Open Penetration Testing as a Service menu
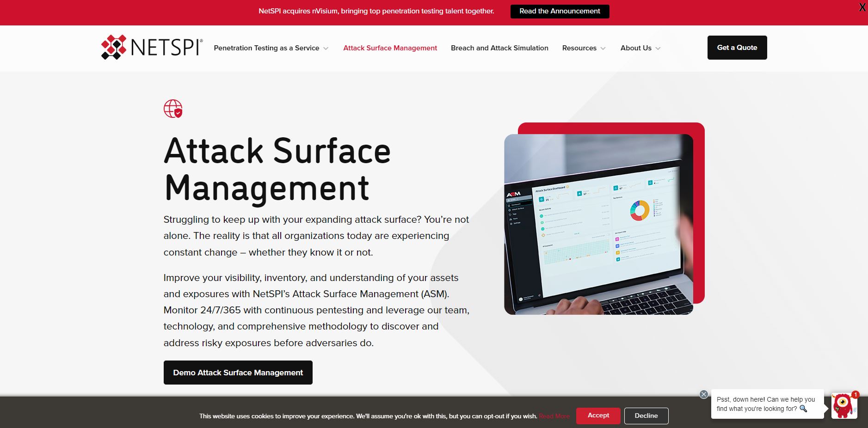Image resolution: width=868 pixels, height=428 pixels. point(266,48)
